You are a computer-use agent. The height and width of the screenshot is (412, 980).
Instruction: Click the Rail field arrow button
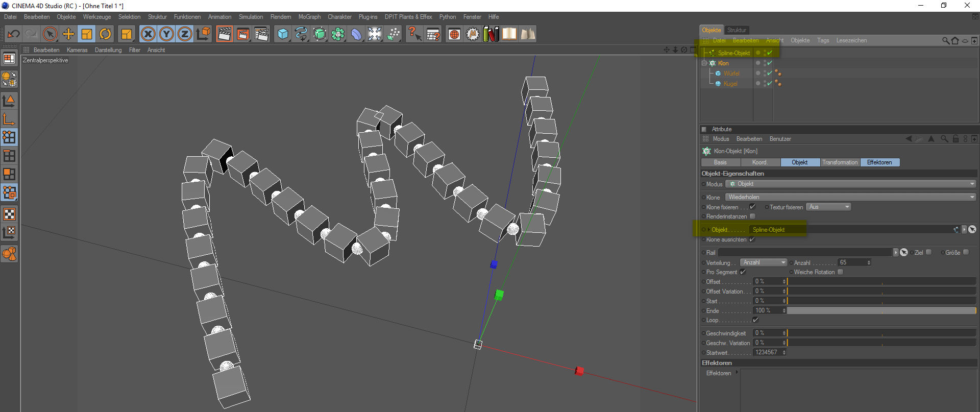pyautogui.click(x=896, y=252)
